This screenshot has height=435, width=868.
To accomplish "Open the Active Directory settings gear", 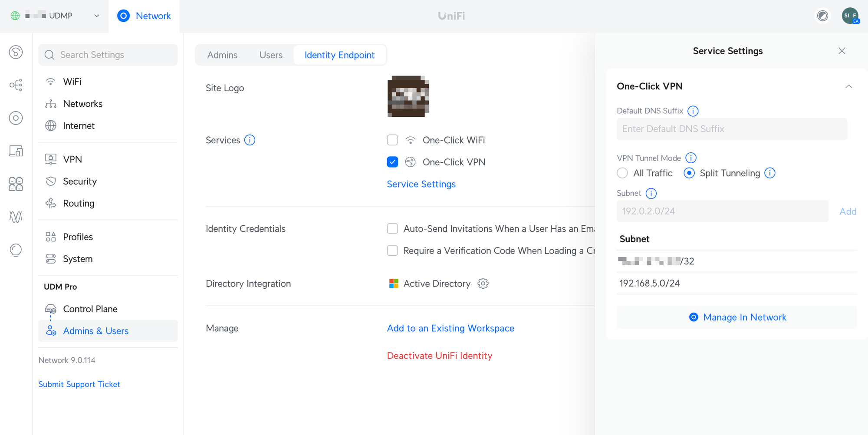I will click(483, 283).
